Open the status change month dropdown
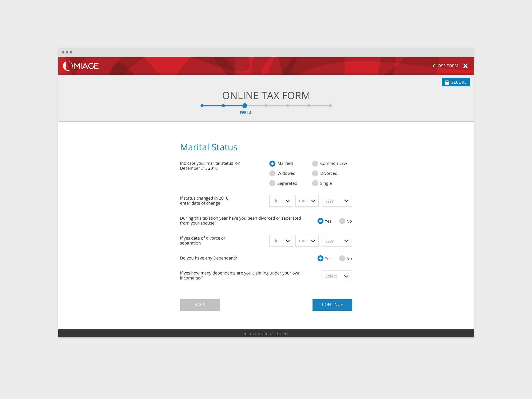This screenshot has width=532, height=399. tap(307, 201)
